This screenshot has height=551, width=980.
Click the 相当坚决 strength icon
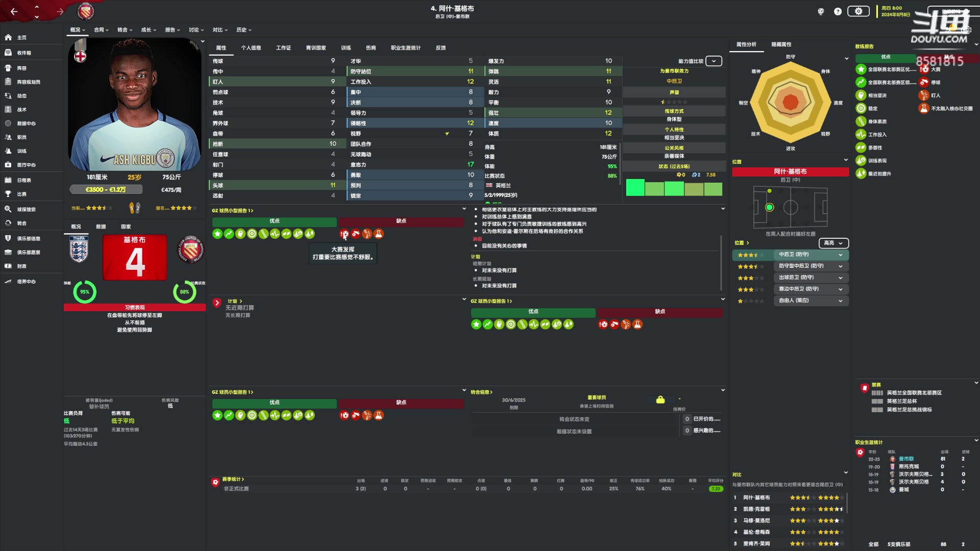pyautogui.click(x=861, y=95)
